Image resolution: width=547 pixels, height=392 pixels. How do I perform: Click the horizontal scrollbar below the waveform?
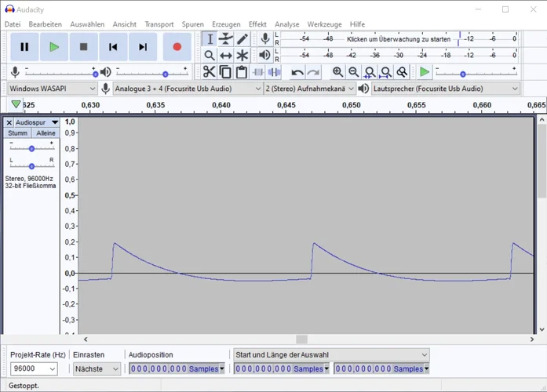click(301, 339)
